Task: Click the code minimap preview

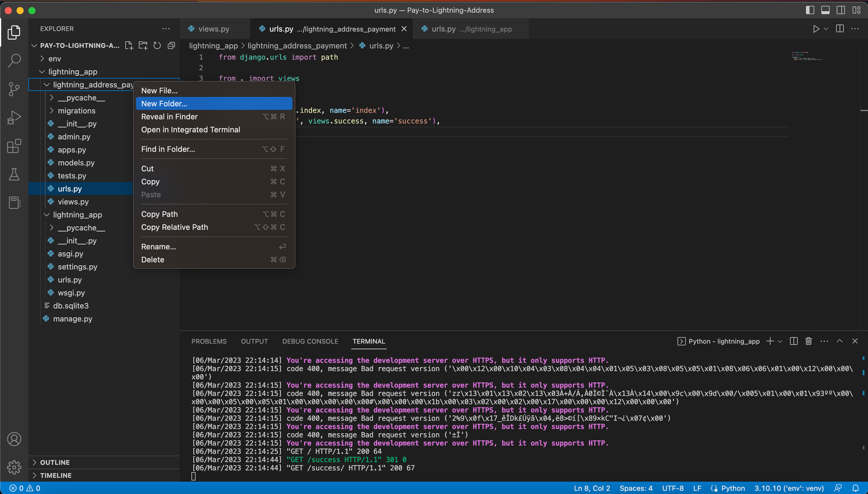Action: coord(806,56)
